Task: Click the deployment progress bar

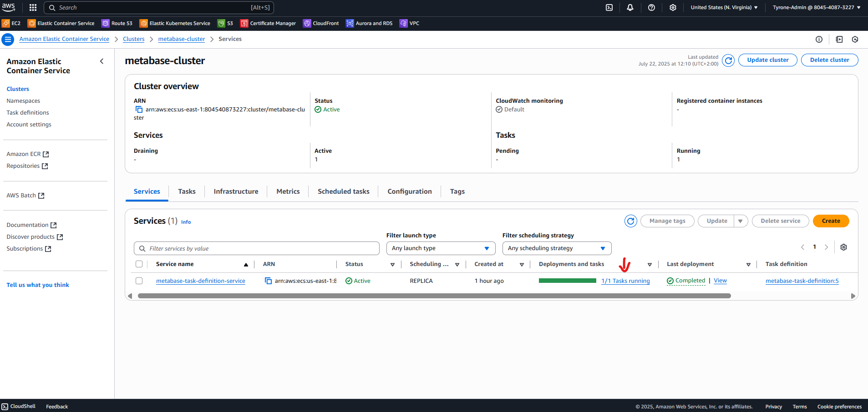Action: [567, 281]
